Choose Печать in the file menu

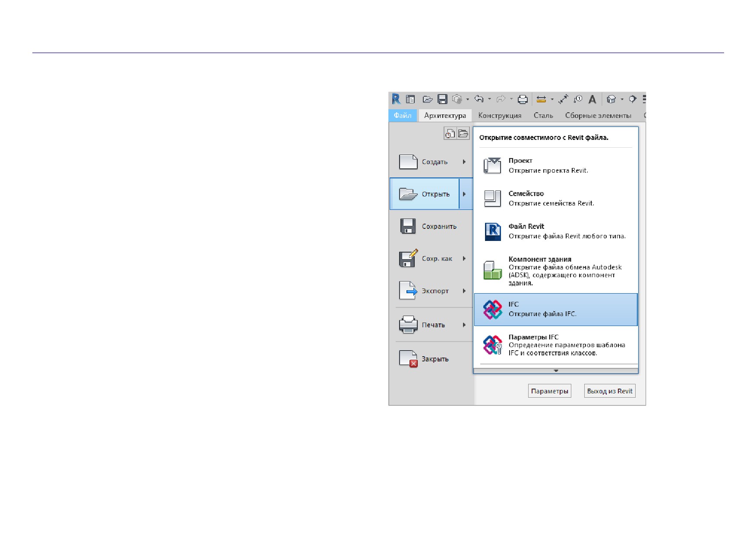click(x=432, y=325)
